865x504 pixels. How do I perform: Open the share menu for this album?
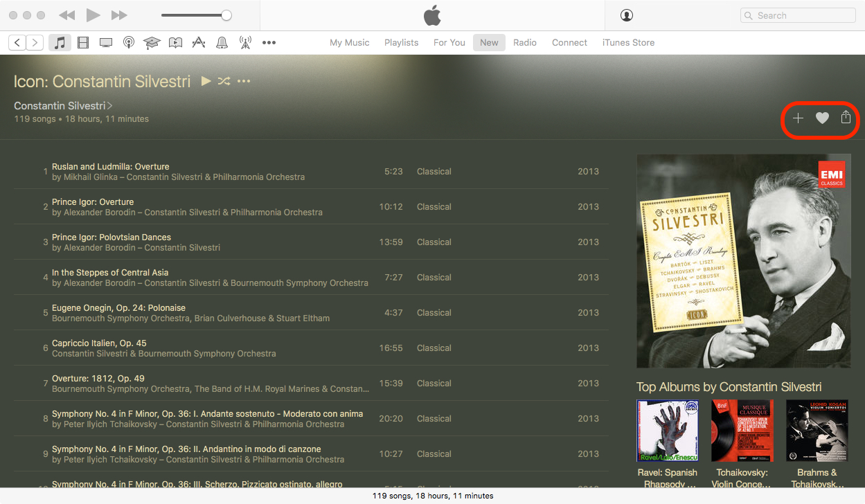click(x=846, y=118)
